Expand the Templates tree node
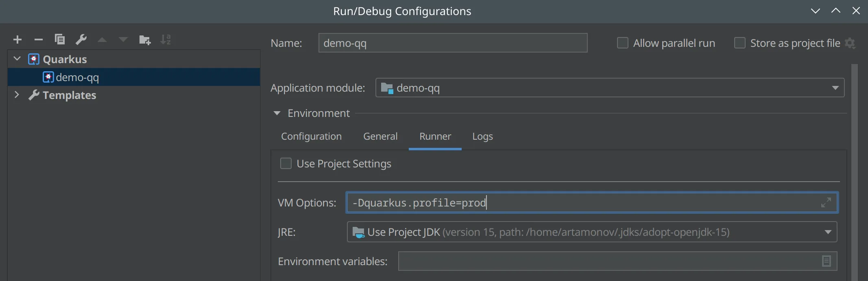 pos(17,95)
